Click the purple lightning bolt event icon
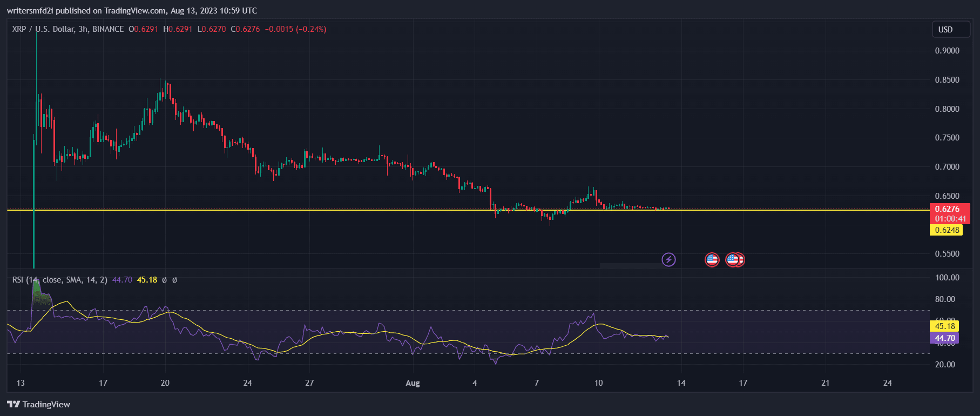Screen dimensions: 980x416 click(x=668, y=260)
